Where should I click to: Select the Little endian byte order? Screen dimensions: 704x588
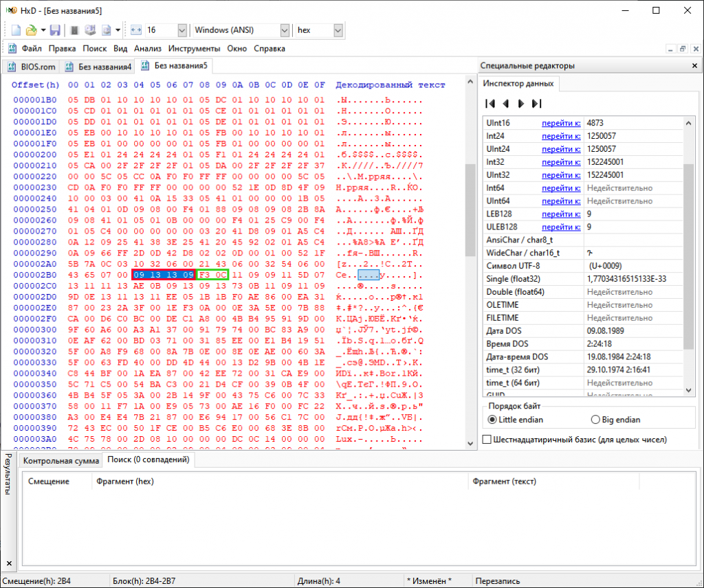pyautogui.click(x=516, y=419)
